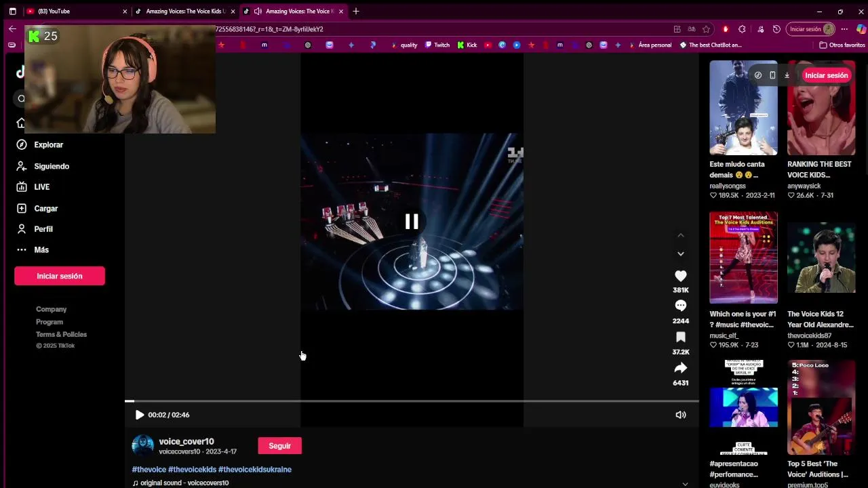Open the original sound - voicecovers10 link
This screenshot has width=868, height=488.
(x=180, y=483)
